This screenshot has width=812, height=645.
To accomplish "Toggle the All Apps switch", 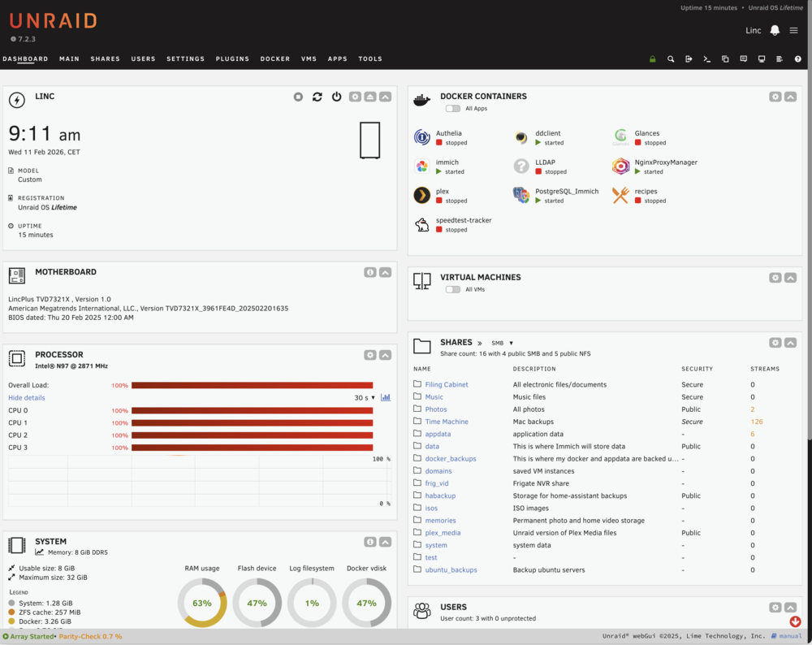I will [x=452, y=108].
